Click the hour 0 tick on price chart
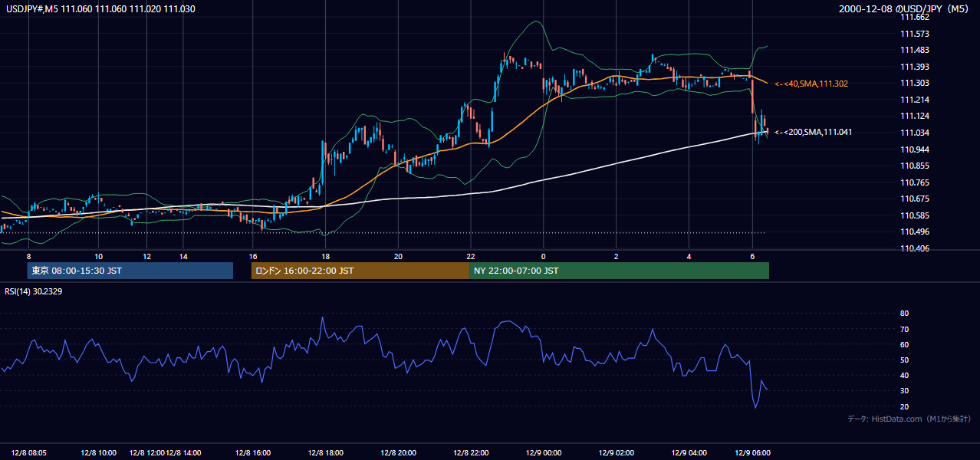The height and width of the screenshot is (460, 980). 543,256
